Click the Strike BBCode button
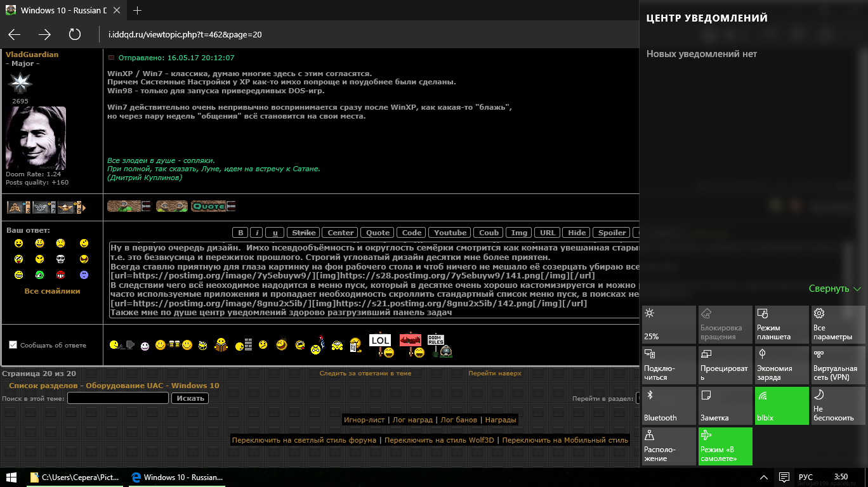 point(303,233)
